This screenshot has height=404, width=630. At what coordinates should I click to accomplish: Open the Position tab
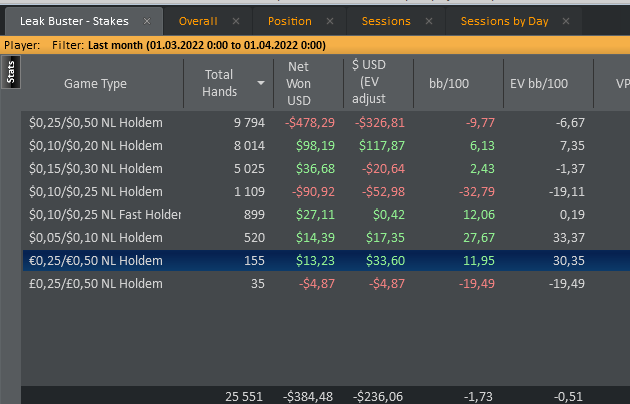coord(290,21)
